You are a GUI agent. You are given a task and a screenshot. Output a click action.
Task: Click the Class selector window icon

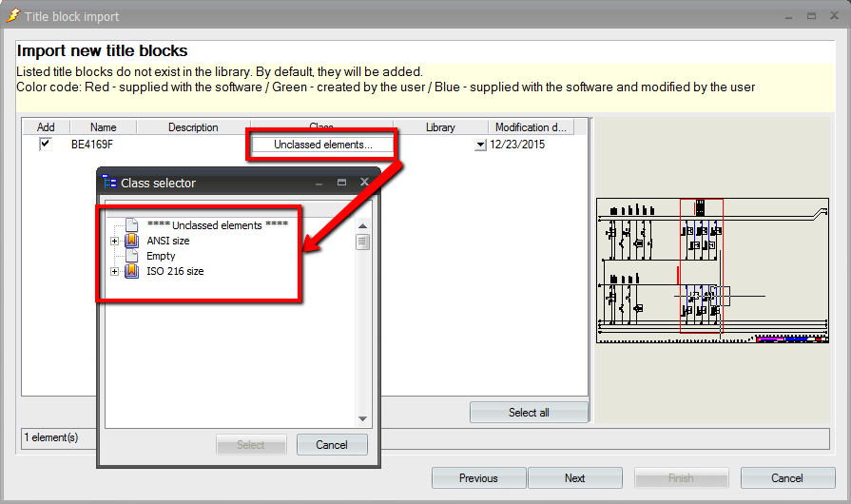click(109, 183)
